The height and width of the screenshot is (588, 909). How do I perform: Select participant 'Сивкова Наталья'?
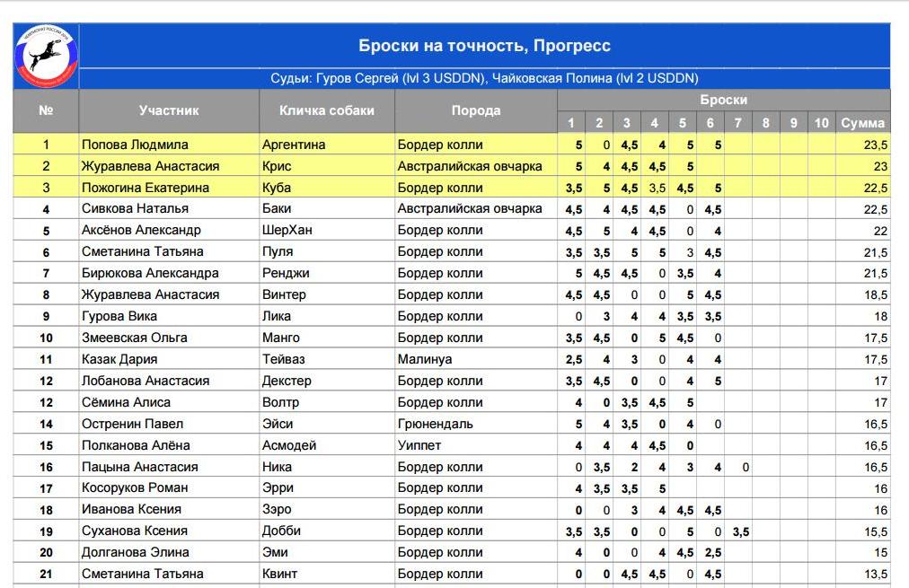(135, 208)
